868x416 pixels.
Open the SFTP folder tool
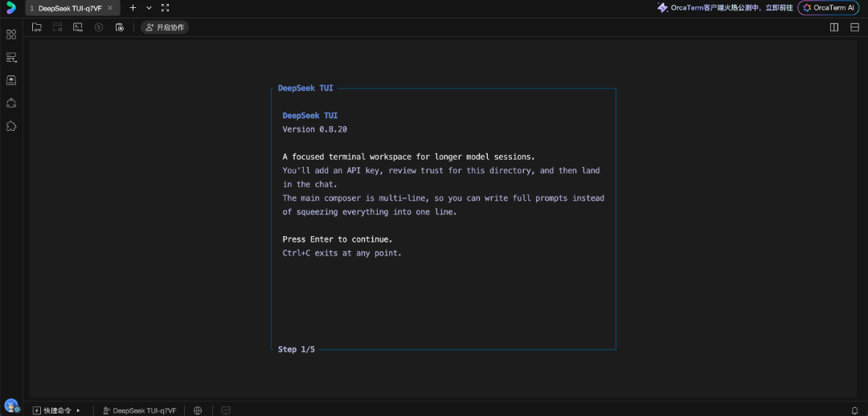point(37,27)
